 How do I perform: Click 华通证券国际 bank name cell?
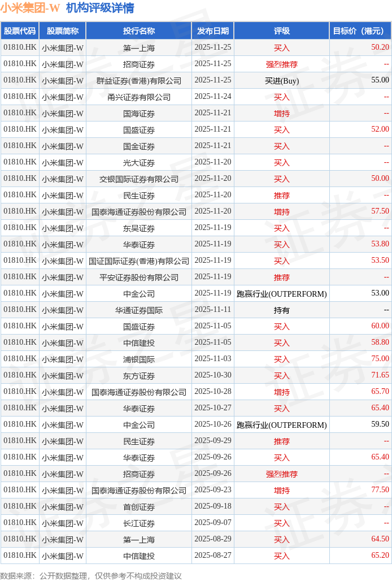[x=139, y=310]
